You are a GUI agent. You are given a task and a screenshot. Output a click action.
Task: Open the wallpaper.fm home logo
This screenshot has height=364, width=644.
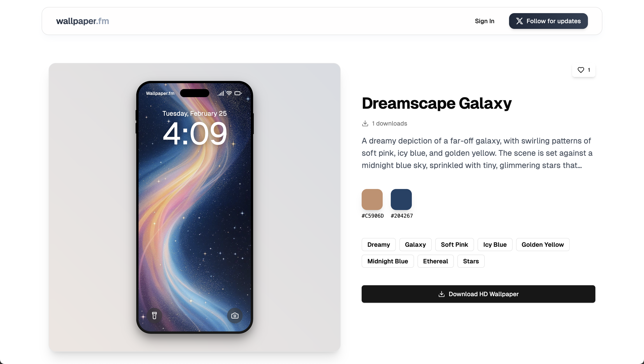pos(83,21)
